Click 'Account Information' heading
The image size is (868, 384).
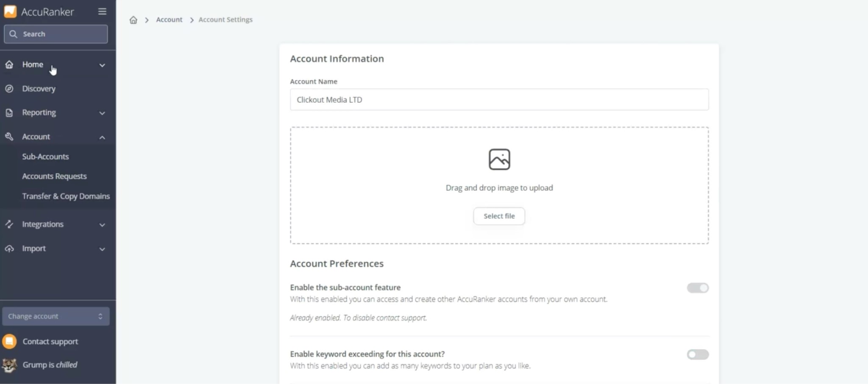[x=337, y=59]
